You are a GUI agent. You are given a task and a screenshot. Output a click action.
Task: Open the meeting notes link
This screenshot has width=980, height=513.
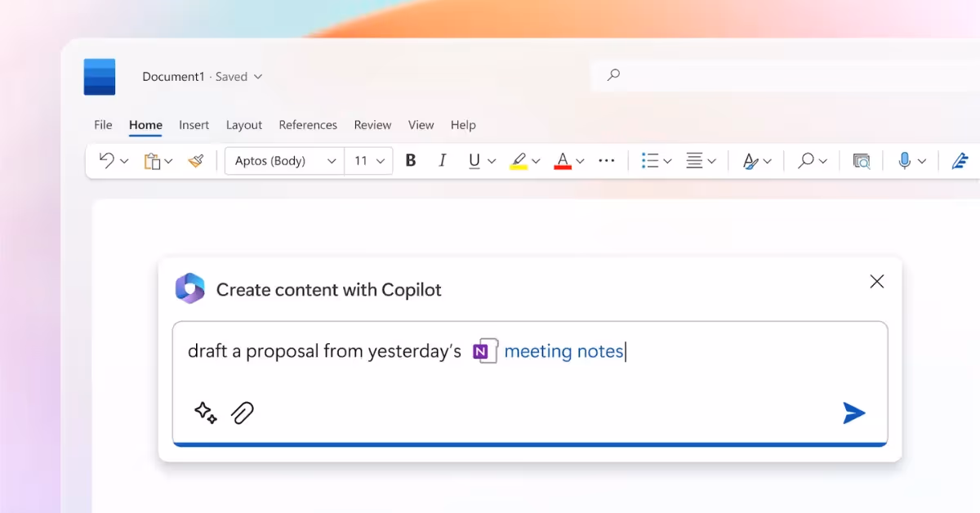[x=563, y=350]
